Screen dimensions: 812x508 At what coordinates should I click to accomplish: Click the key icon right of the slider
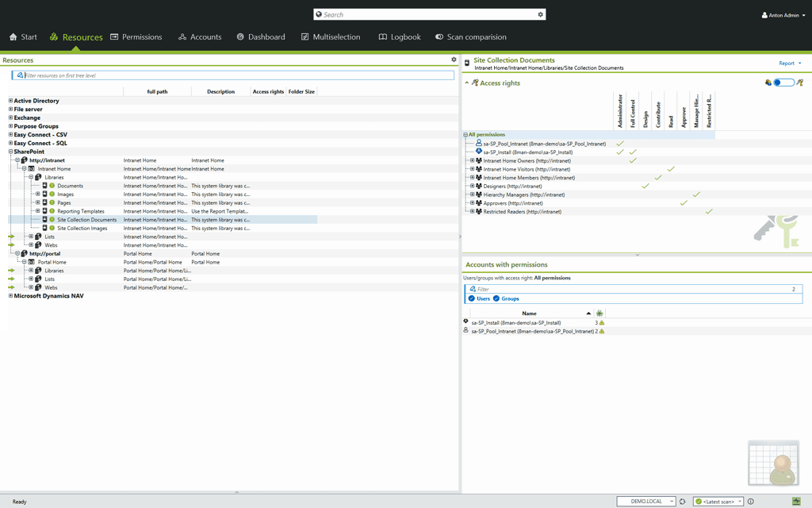(x=800, y=83)
